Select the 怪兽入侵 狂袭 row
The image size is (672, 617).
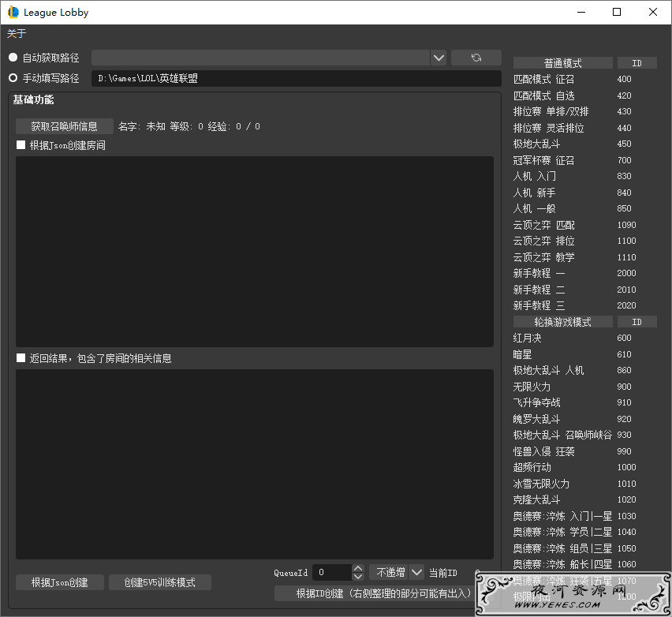coord(585,451)
